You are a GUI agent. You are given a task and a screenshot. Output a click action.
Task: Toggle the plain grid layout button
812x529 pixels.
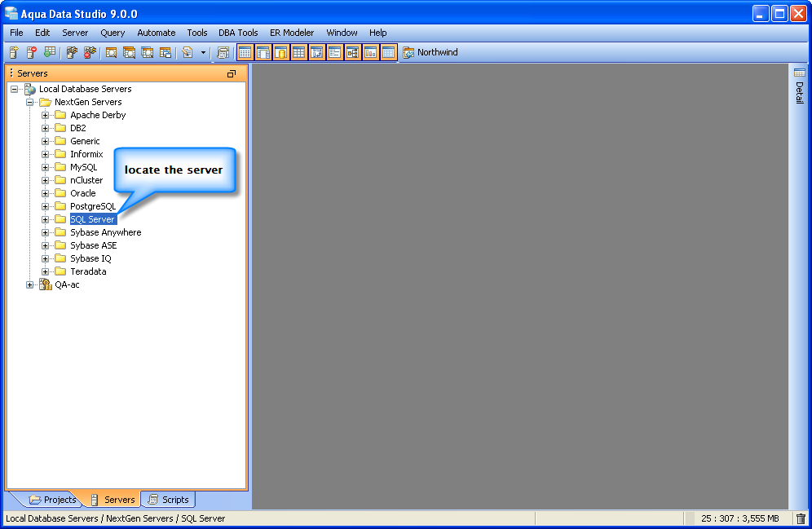(299, 52)
